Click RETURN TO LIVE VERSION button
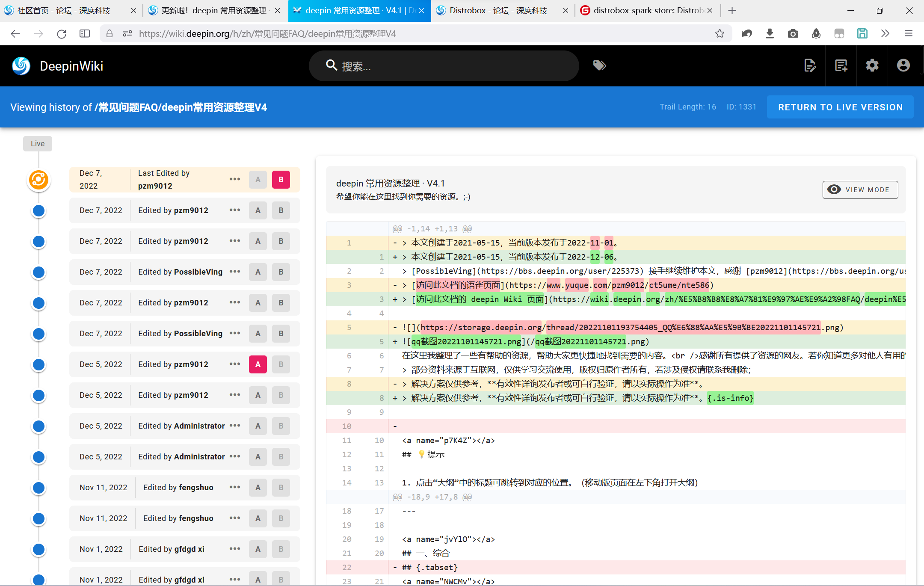The image size is (924, 586). click(840, 107)
